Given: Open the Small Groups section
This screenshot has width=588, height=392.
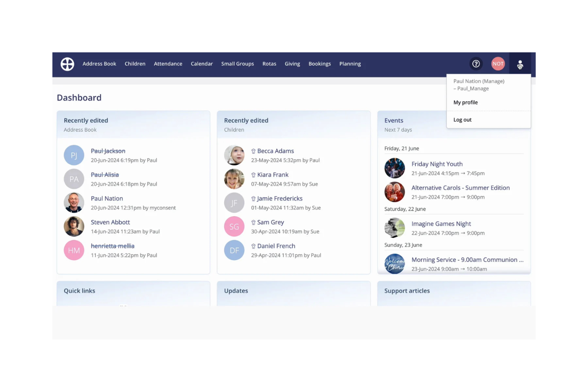Looking at the screenshot, I should click(237, 64).
